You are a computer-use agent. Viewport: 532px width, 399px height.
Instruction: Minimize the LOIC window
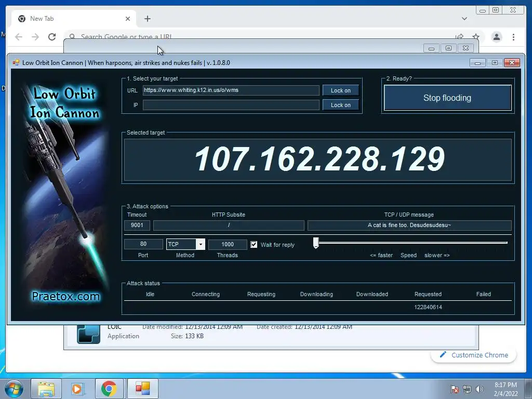click(x=478, y=63)
